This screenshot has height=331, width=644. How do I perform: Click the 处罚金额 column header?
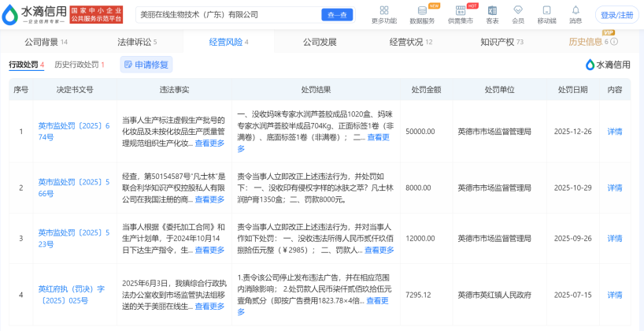(x=427, y=90)
